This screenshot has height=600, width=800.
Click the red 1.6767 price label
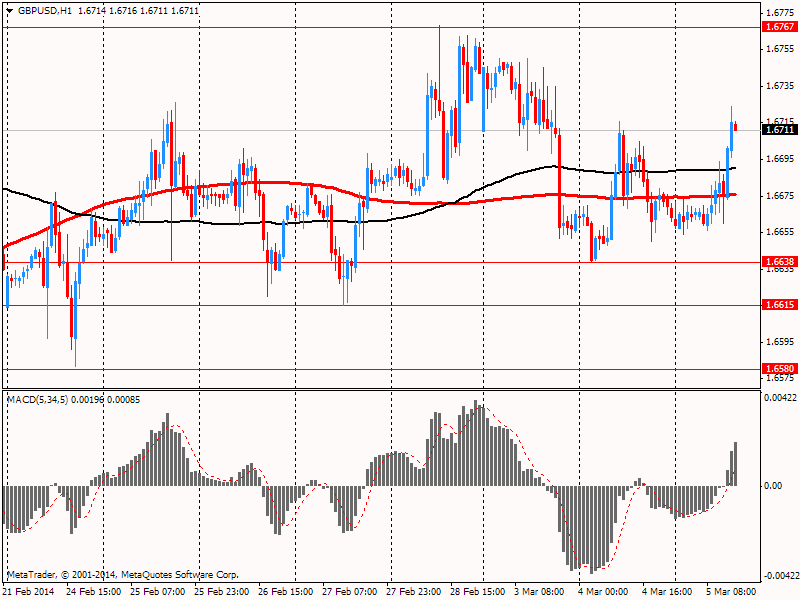(x=779, y=27)
